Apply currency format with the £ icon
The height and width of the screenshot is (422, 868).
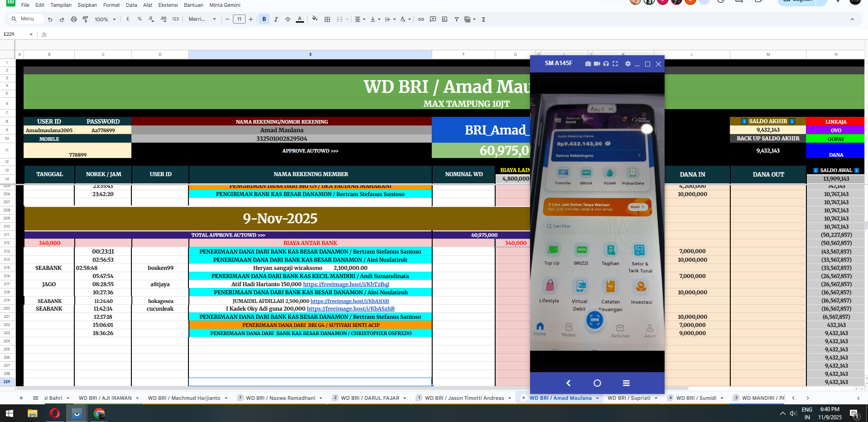[x=128, y=19]
